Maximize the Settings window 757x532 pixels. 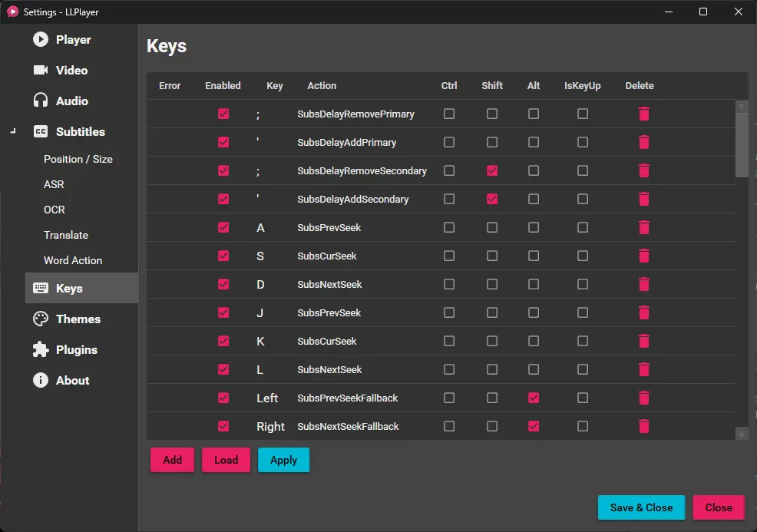pyautogui.click(x=703, y=12)
